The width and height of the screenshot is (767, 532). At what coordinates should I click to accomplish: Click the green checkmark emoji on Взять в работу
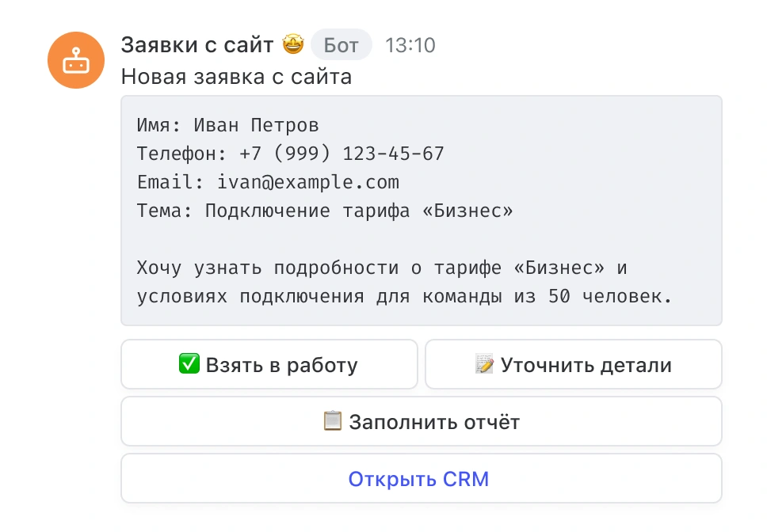coord(190,365)
